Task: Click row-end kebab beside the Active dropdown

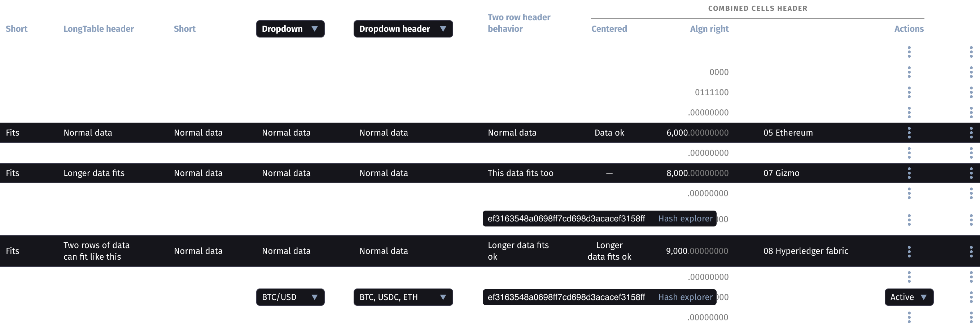Action: (x=971, y=297)
